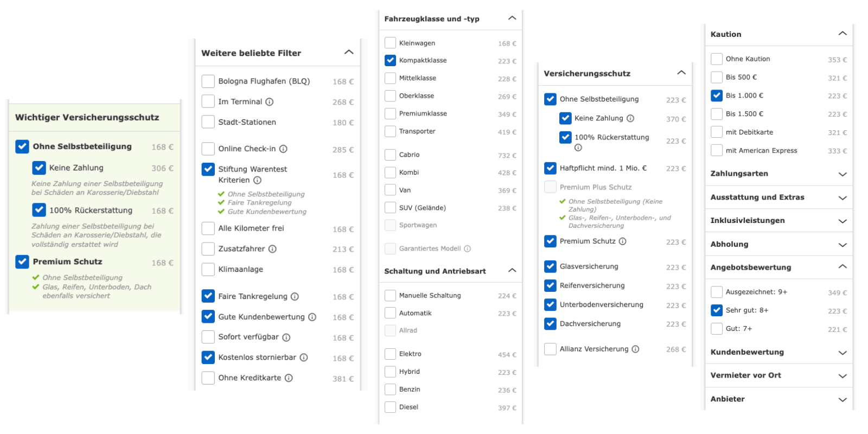868x434 pixels.
Task: Open the Vermieter vor Ort section
Action: click(x=842, y=375)
